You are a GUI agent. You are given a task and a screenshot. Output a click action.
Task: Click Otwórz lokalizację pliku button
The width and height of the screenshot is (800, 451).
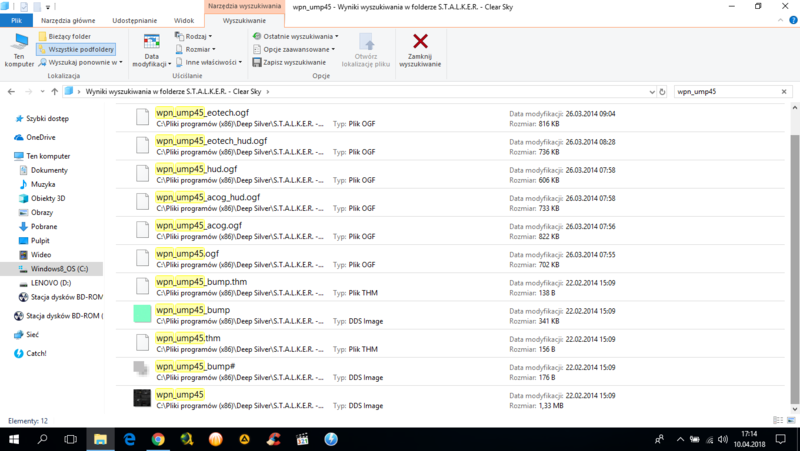366,50
